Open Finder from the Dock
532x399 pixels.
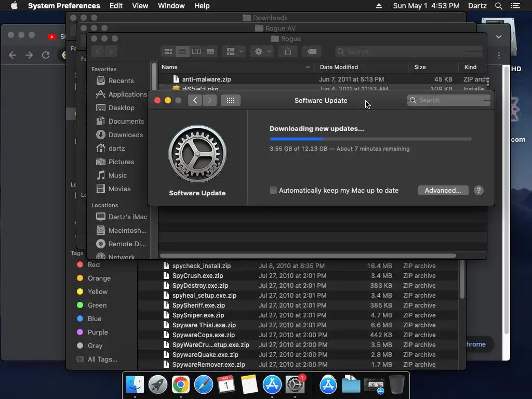[135, 385]
